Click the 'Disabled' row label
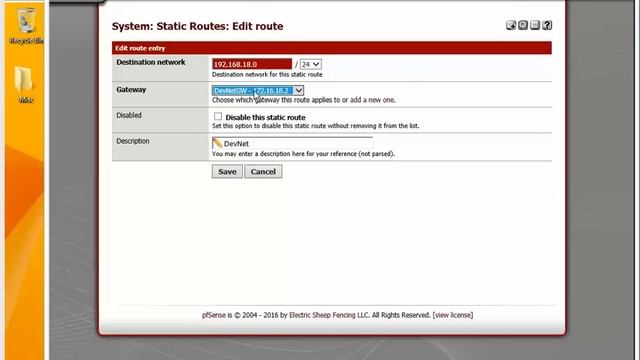This screenshot has height=360, width=640. coord(129,116)
